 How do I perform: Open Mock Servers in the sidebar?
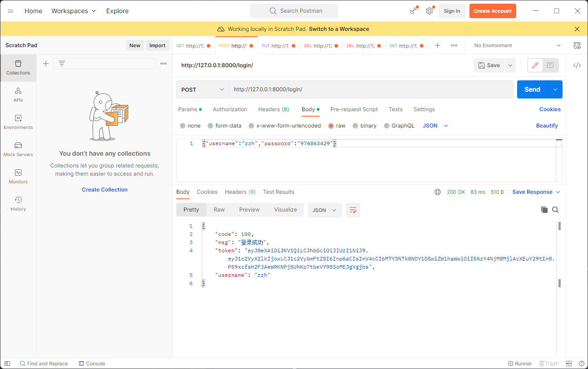point(18,149)
